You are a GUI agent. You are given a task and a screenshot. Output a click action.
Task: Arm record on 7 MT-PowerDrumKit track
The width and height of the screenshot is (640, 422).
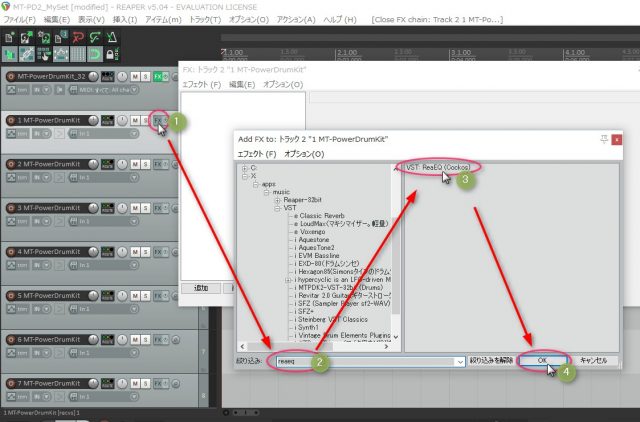point(11,384)
